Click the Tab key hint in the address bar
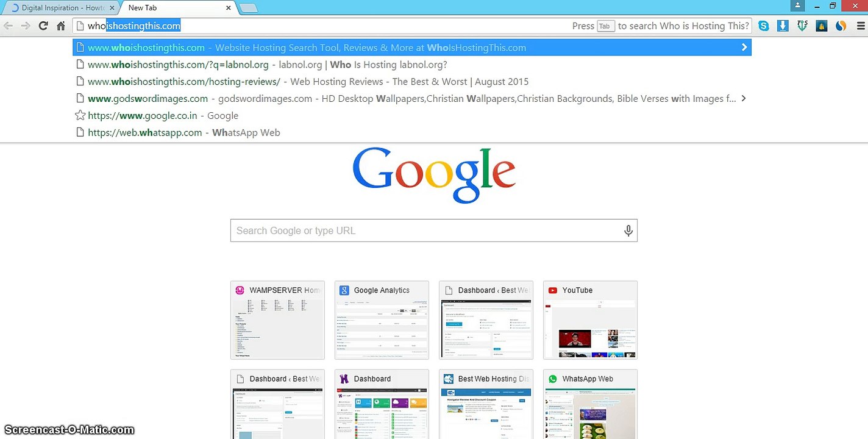Viewport: 868px width, 439px height. pos(605,26)
